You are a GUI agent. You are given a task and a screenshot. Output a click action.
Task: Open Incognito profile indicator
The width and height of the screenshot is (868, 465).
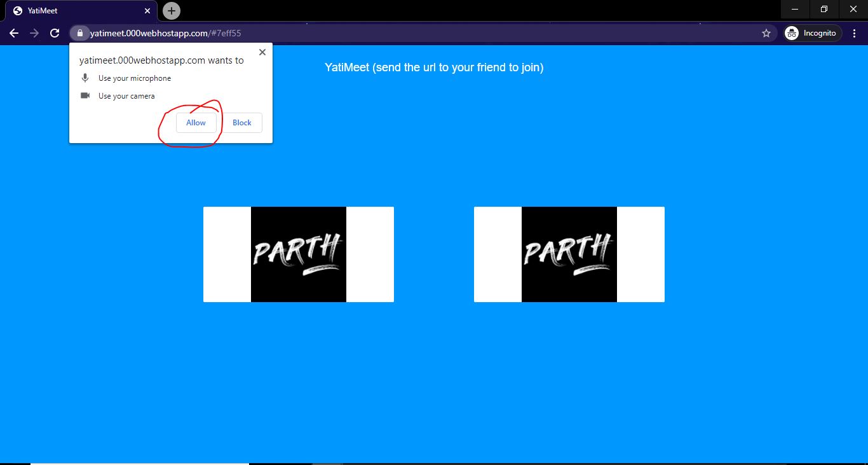813,33
